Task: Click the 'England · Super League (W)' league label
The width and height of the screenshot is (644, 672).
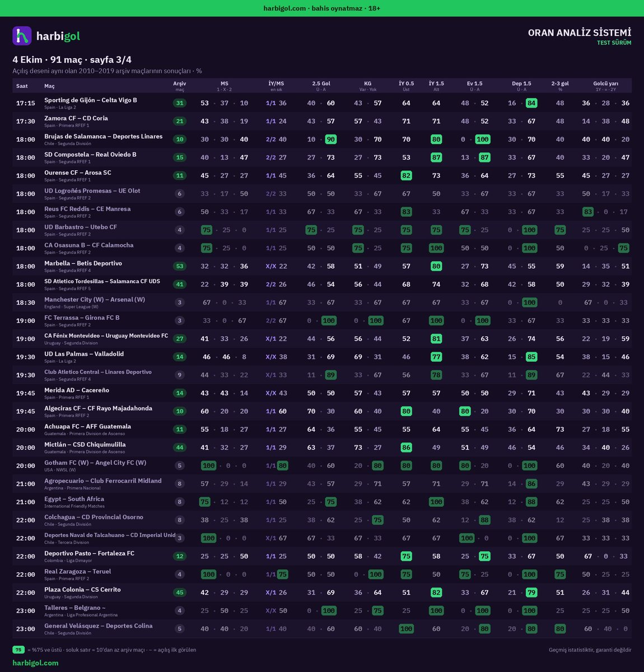Action: coord(71,307)
